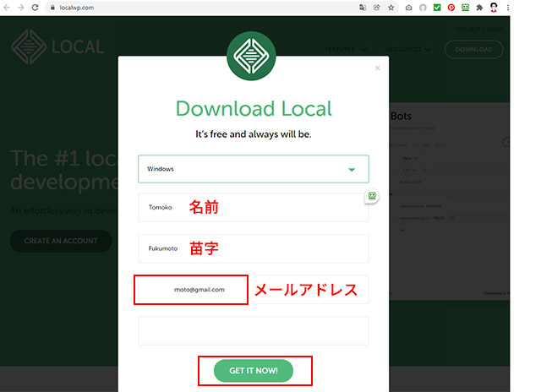541x392 pixels.
Task: Open the translate page icon in address bar
Action: [x=363, y=8]
